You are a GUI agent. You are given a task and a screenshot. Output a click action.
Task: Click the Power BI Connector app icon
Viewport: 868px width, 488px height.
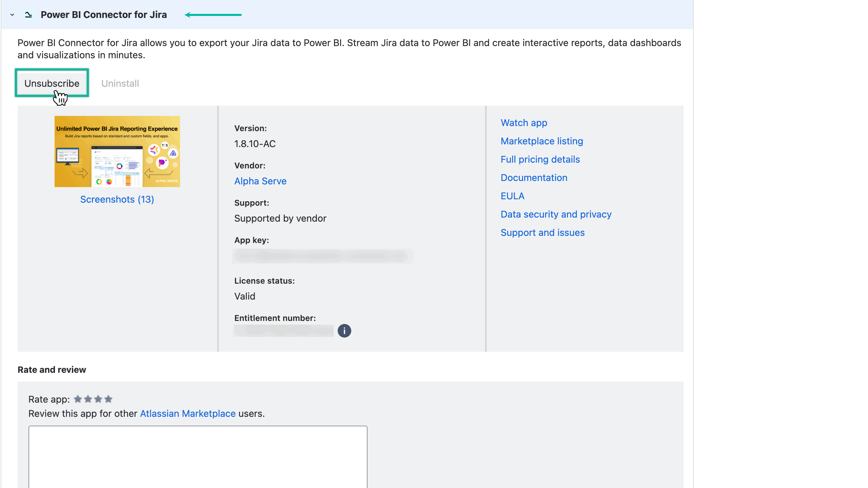tap(29, 15)
